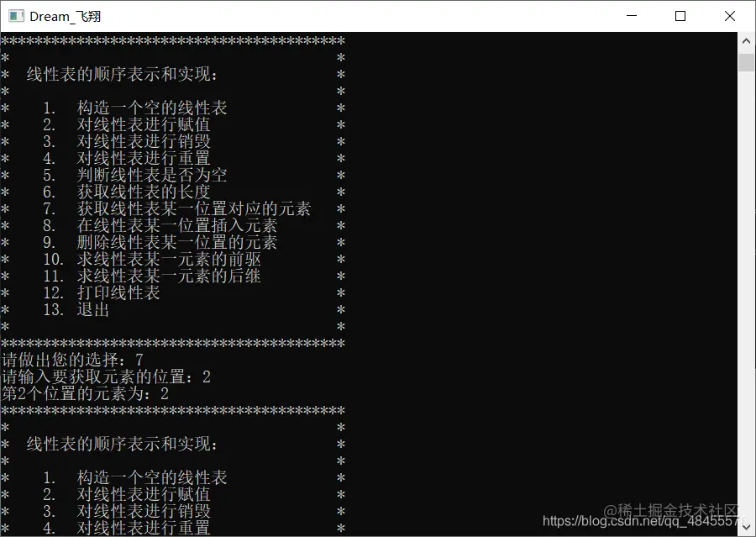The height and width of the screenshot is (537, 756).
Task: Minimize the Dream_飞翔 console window
Action: pyautogui.click(x=632, y=16)
